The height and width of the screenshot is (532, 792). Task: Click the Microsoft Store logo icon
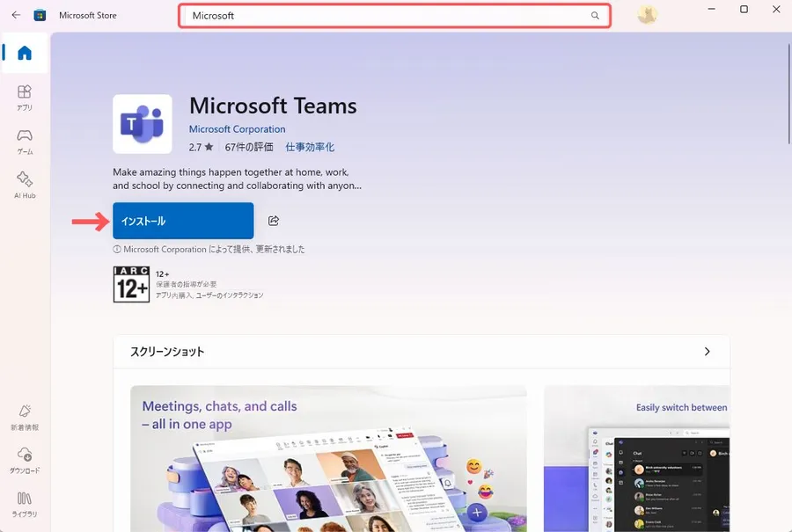pyautogui.click(x=40, y=15)
